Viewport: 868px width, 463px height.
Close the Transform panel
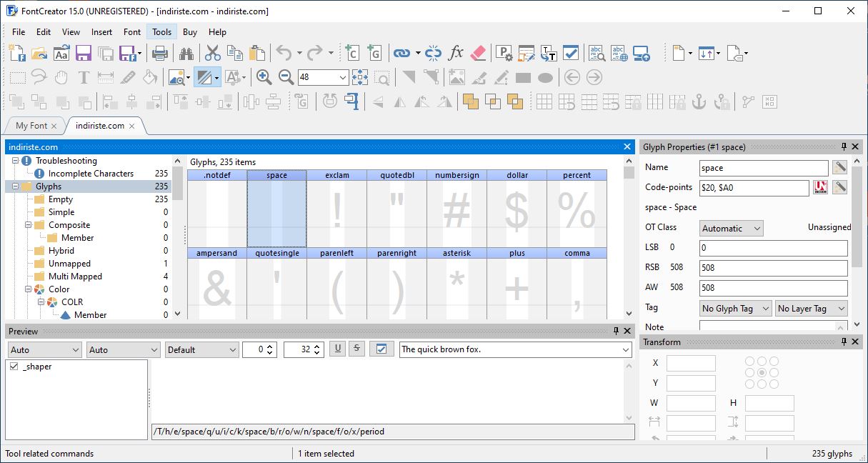point(857,342)
